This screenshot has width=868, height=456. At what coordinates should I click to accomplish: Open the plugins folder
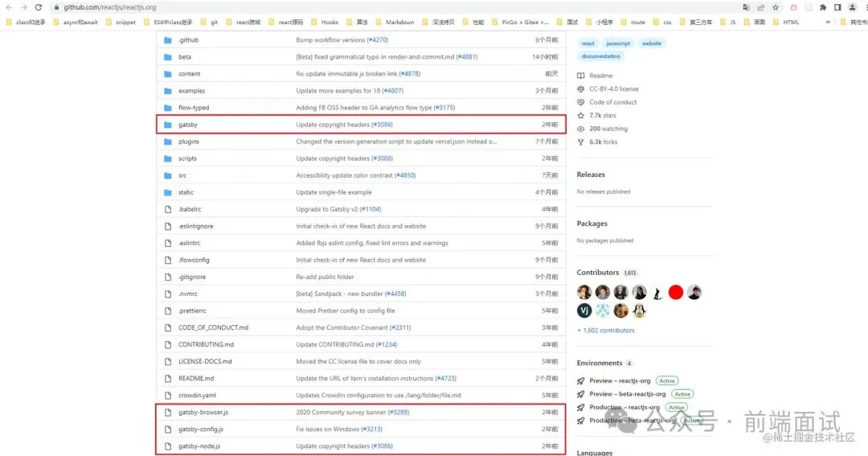[189, 142]
